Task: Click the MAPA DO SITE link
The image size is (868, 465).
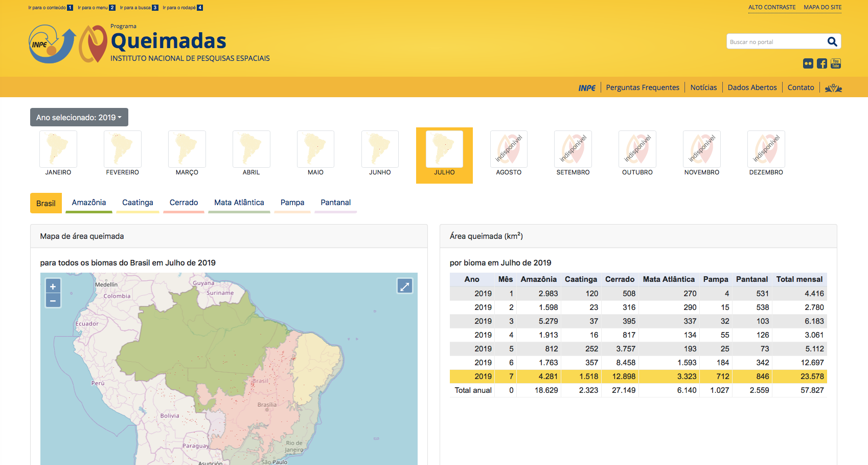Action: 823,7
